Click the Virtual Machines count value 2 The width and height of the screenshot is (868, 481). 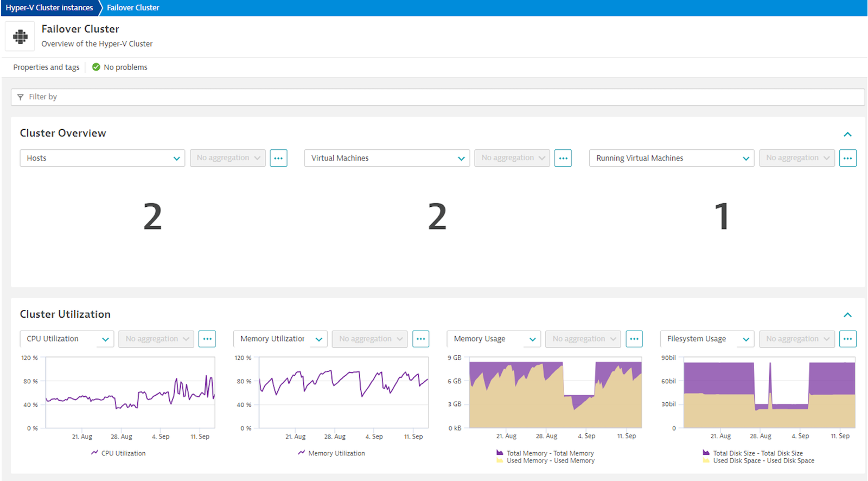click(x=437, y=216)
